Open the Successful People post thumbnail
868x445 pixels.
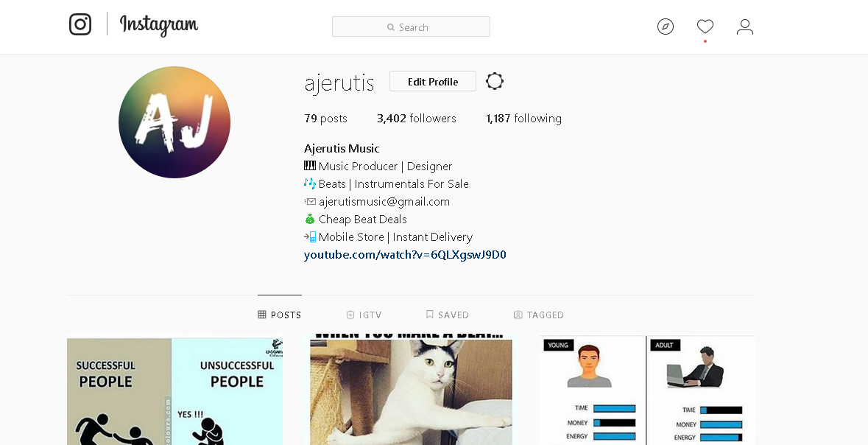175,391
